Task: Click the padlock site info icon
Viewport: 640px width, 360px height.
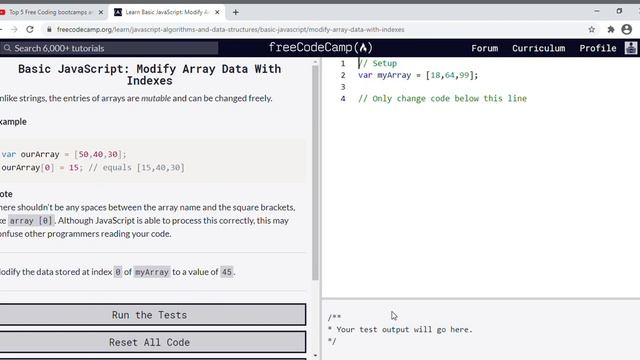Action: [x=49, y=29]
